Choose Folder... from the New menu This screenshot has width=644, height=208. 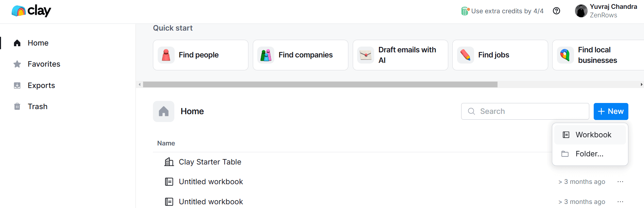590,154
